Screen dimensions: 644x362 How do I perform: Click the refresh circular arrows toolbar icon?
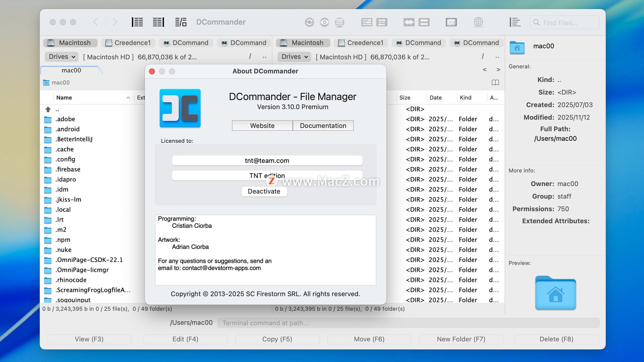coord(309,22)
